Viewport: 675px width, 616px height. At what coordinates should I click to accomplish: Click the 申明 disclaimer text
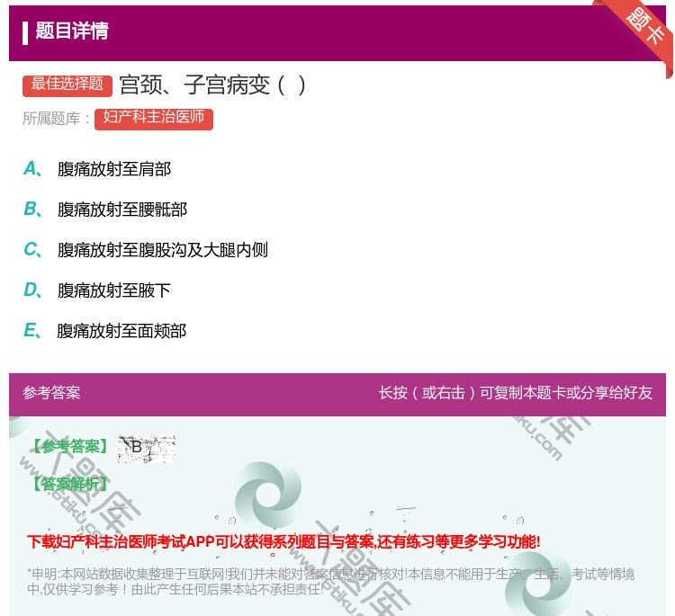click(330, 581)
